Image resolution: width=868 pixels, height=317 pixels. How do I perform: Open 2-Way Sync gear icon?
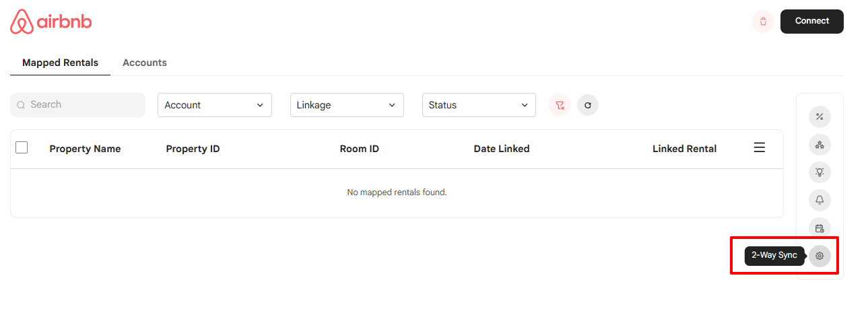pos(820,256)
